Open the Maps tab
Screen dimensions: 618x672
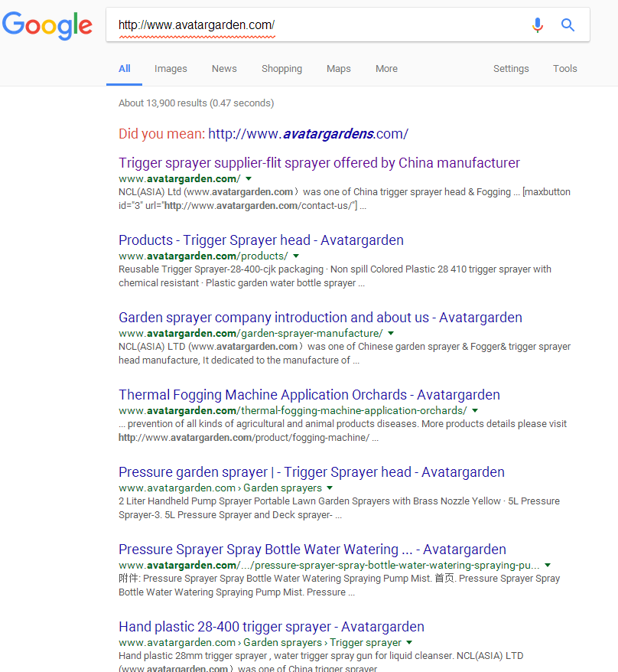click(338, 69)
